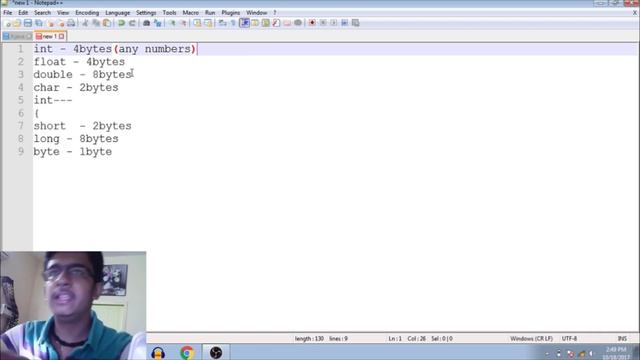Click the line 'double - 8bytes'
640x360 pixels.
pyautogui.click(x=82, y=75)
